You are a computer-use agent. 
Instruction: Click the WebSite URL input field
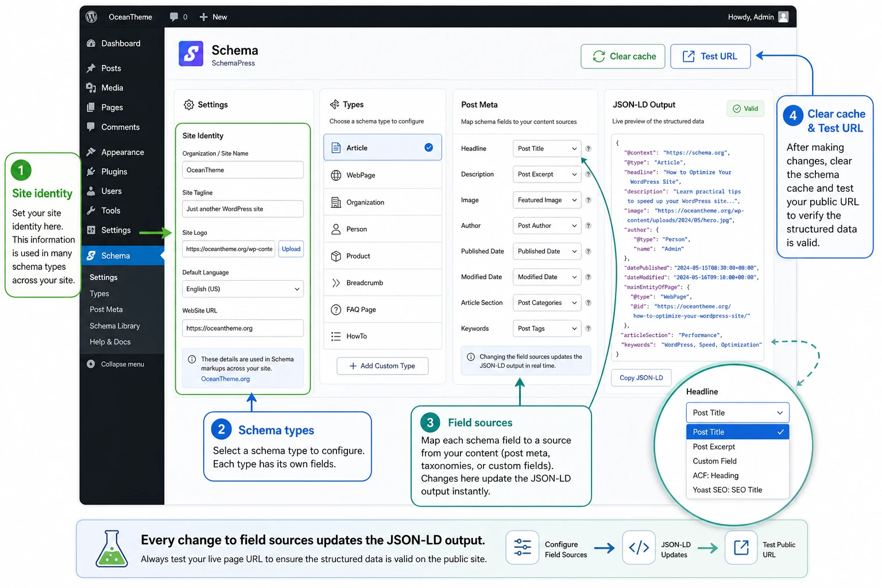click(x=243, y=328)
